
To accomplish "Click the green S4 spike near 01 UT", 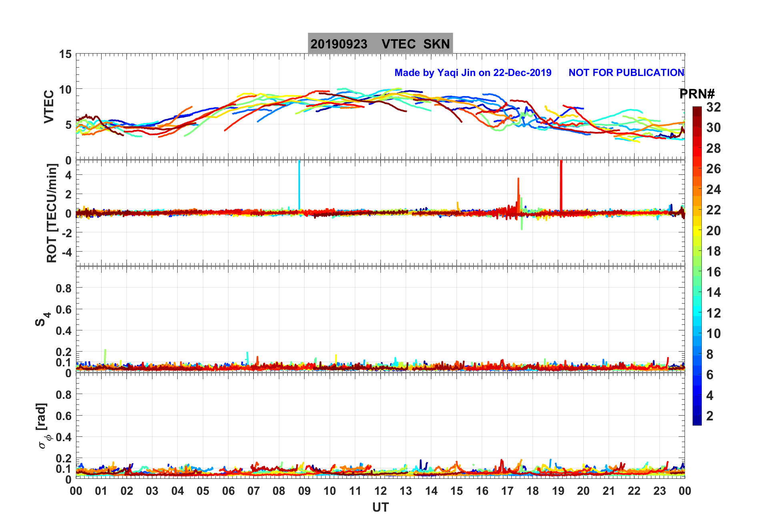I will tap(105, 357).
